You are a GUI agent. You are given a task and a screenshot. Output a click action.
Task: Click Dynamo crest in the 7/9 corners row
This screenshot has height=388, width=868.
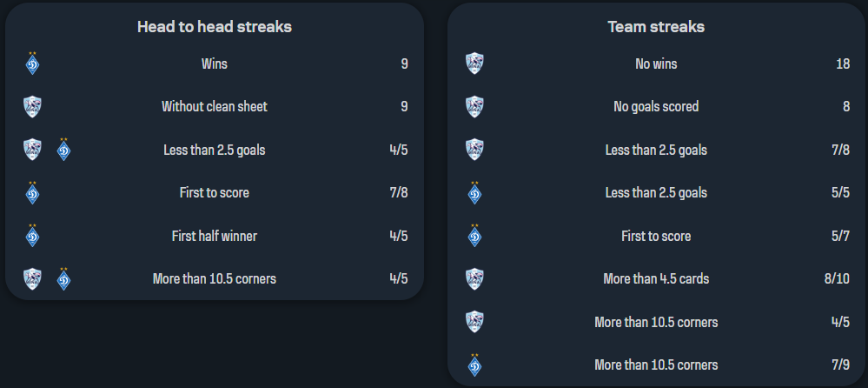coord(474,365)
